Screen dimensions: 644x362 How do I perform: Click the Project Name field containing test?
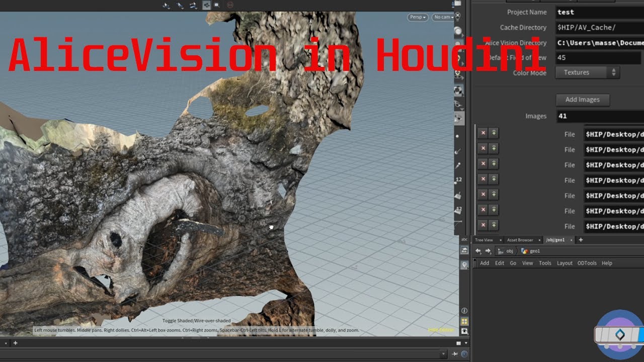coord(600,12)
